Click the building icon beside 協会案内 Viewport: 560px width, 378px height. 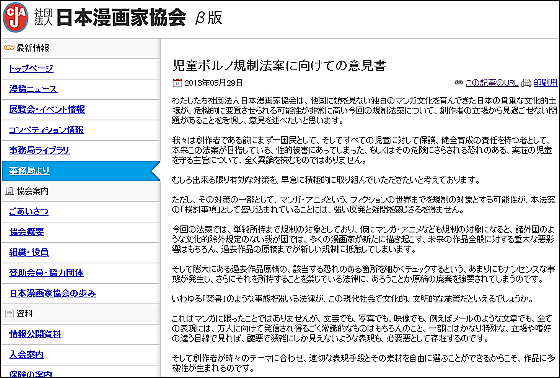pos(10,191)
